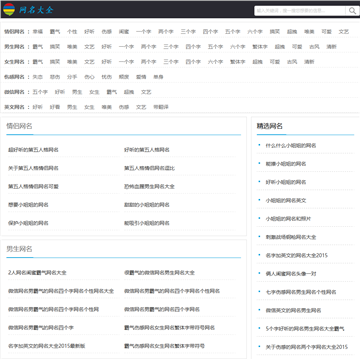Click the 网名大全 site logo
360x360 pixels.
(x=28, y=10)
